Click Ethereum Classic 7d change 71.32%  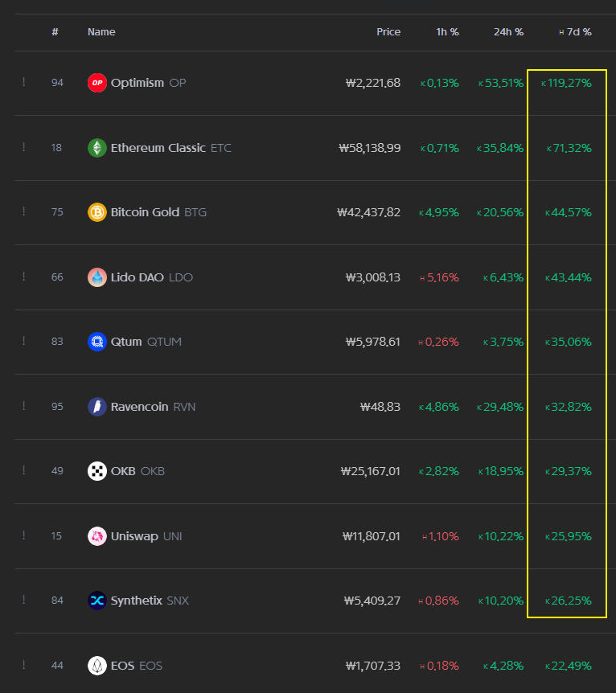(x=569, y=148)
